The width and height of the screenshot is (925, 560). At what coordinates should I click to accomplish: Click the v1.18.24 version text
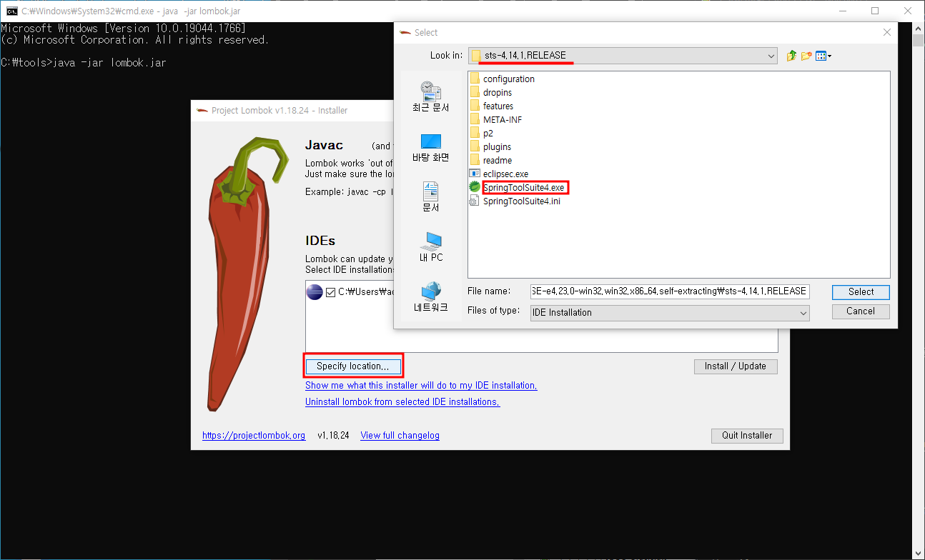[x=333, y=435]
